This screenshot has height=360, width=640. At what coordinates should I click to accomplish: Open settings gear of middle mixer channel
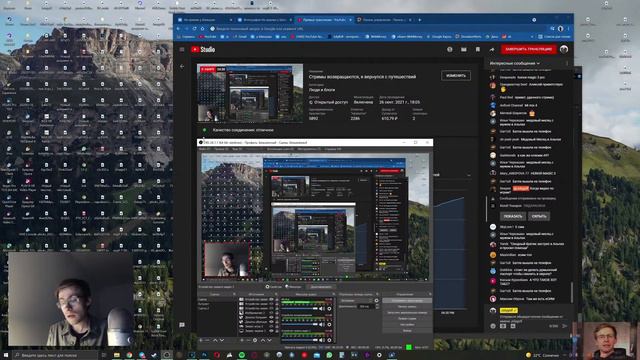click(x=329, y=324)
